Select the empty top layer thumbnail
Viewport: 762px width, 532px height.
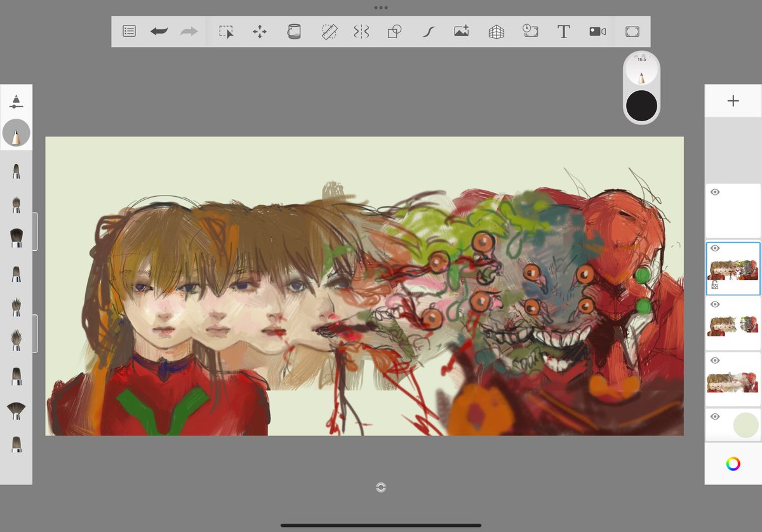pos(733,211)
